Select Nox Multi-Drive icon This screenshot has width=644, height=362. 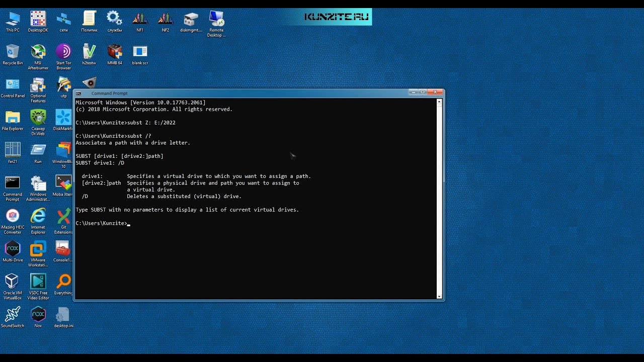click(13, 252)
